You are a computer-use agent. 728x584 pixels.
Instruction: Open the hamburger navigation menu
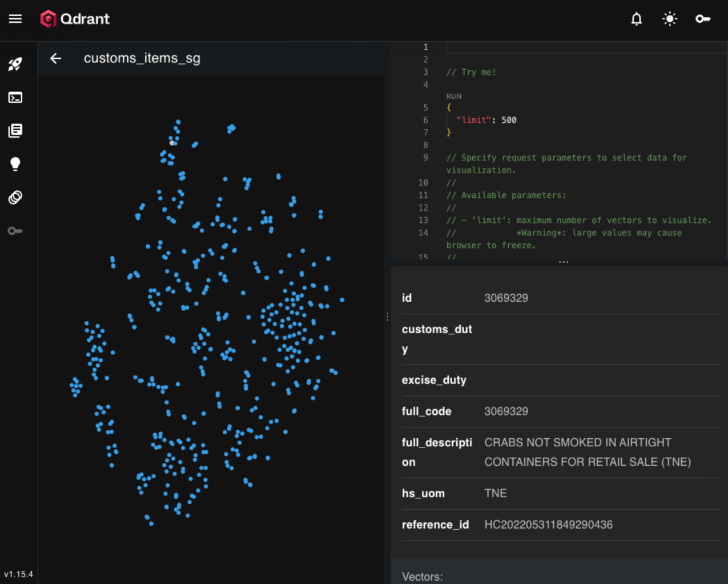click(15, 19)
